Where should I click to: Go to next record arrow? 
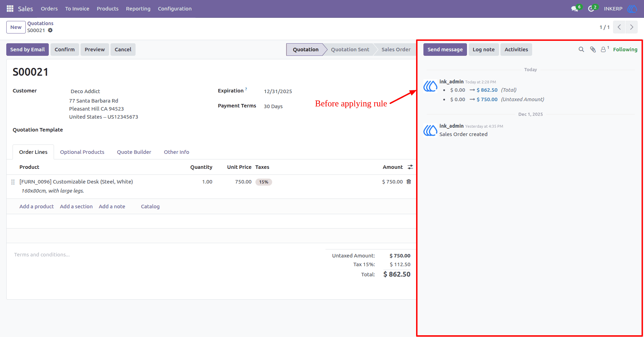pyautogui.click(x=631, y=27)
